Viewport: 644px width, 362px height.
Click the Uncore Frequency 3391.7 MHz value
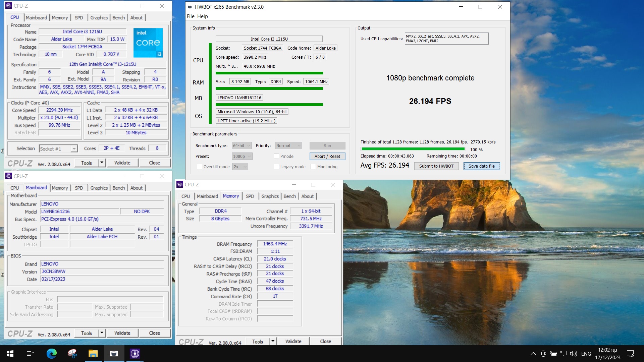click(311, 226)
